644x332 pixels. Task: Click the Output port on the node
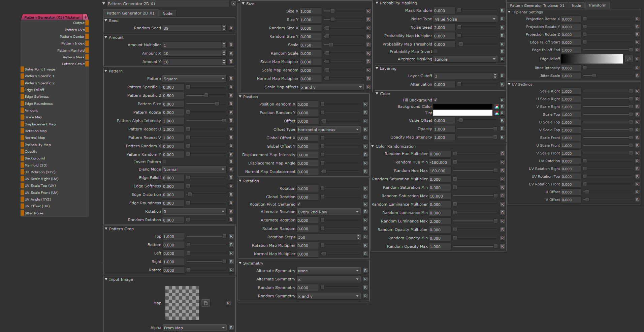(87, 23)
